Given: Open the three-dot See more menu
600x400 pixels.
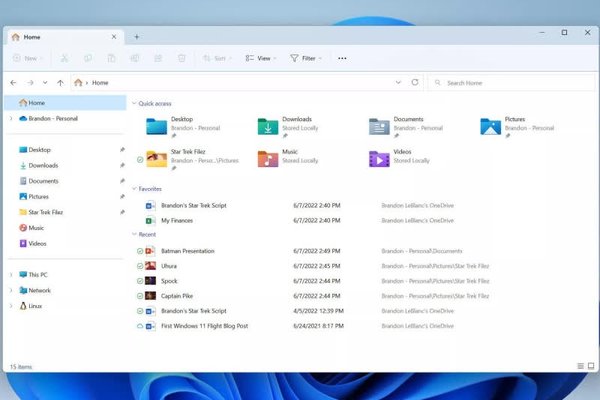Looking at the screenshot, I should tap(342, 58).
